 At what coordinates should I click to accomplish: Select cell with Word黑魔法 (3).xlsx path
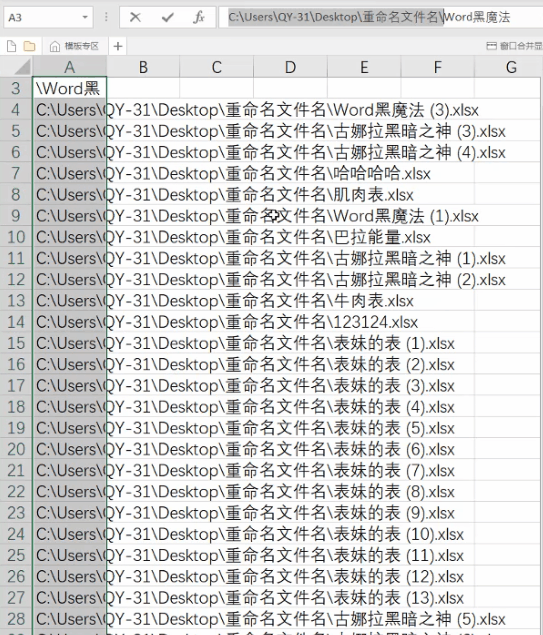pyautogui.click(x=70, y=110)
